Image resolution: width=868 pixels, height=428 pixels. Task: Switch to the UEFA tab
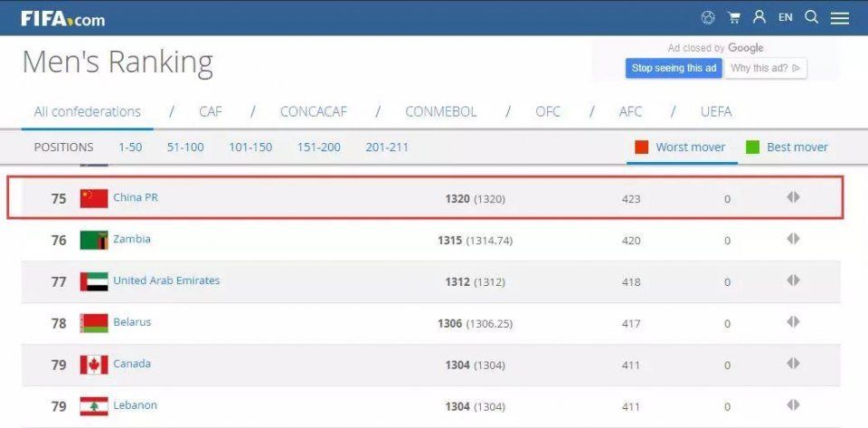716,112
